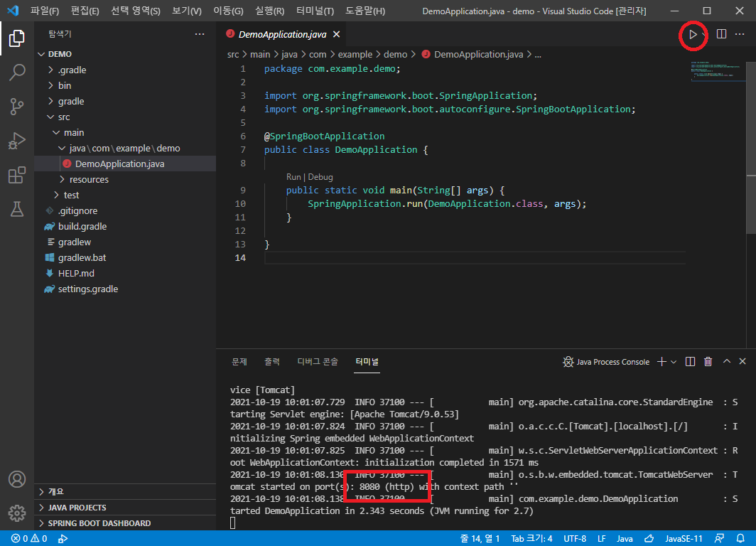Switch to the 문제 panel tab
Viewport: 756px width, 546px height.
(239, 362)
